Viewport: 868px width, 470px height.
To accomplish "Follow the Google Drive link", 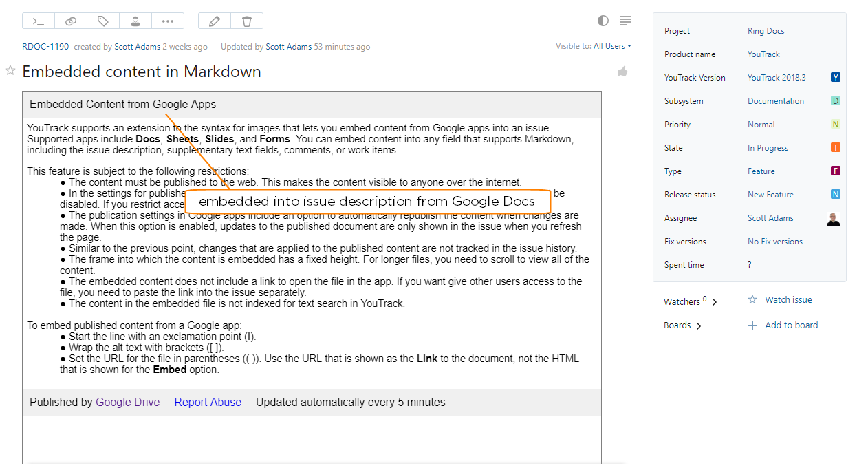I will tap(127, 402).
